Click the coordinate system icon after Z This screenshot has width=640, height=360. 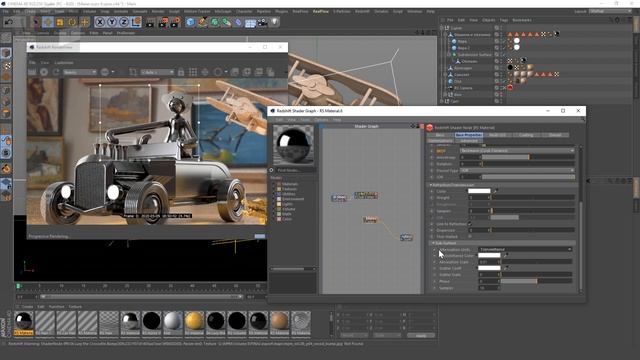point(136,22)
